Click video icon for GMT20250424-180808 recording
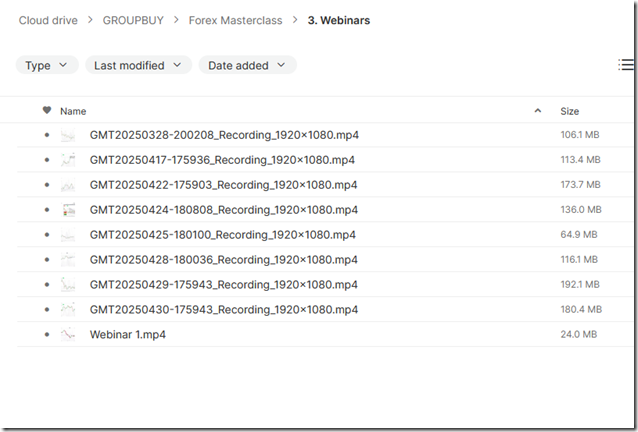The width and height of the screenshot is (638, 432). coord(68,210)
